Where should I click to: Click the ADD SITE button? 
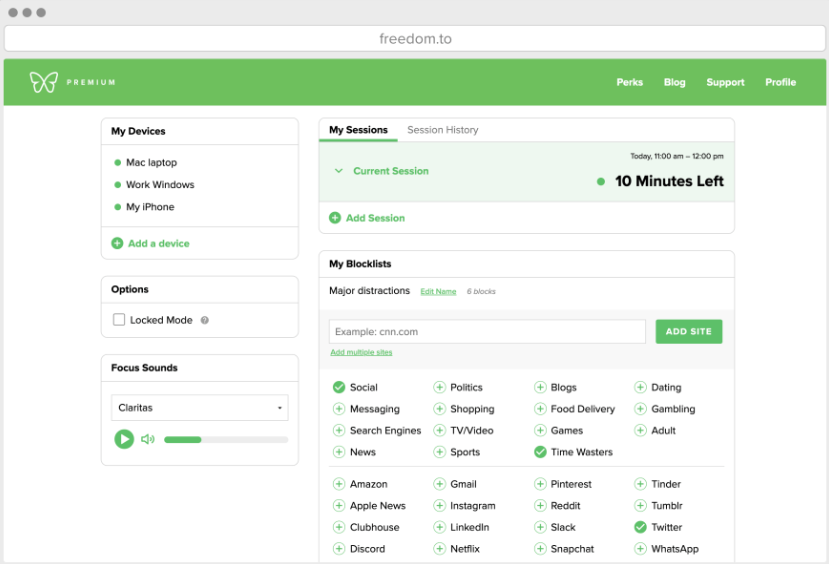coord(689,331)
